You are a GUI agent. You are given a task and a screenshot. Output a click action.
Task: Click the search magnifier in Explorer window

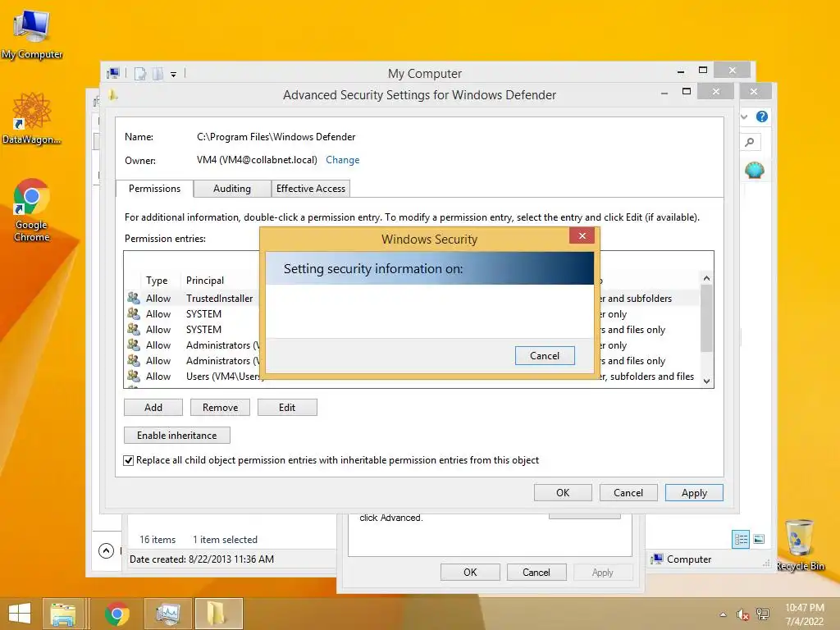[750, 142]
